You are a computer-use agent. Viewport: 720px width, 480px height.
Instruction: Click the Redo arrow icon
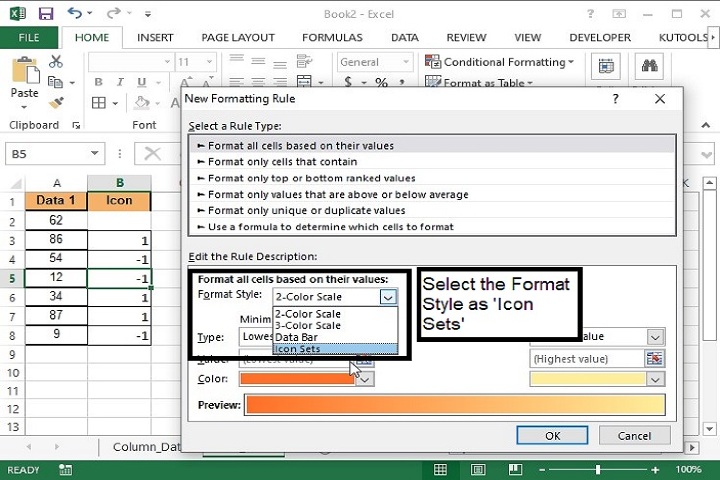coord(113,13)
